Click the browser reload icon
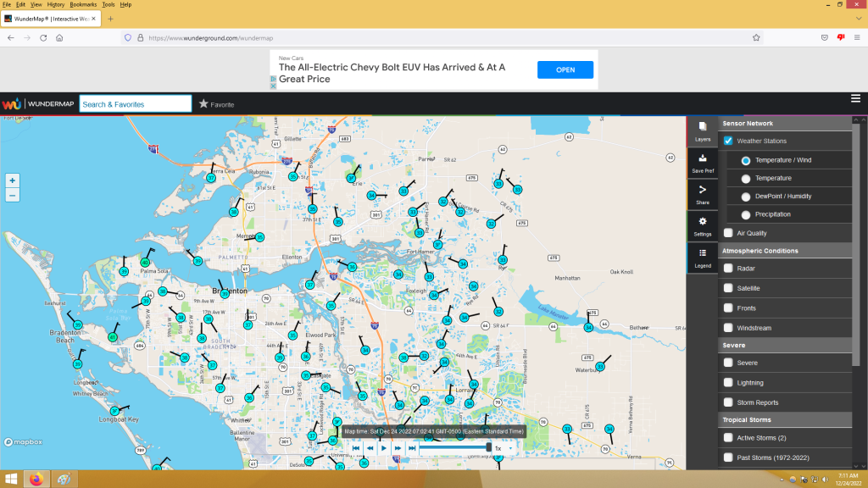868x488 pixels. pos(43,37)
